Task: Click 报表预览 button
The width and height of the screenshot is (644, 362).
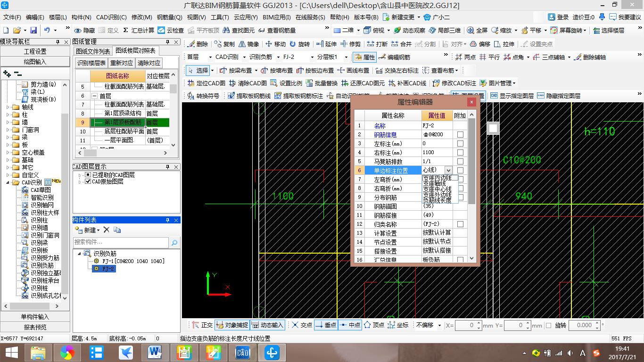Action: [x=35, y=327]
